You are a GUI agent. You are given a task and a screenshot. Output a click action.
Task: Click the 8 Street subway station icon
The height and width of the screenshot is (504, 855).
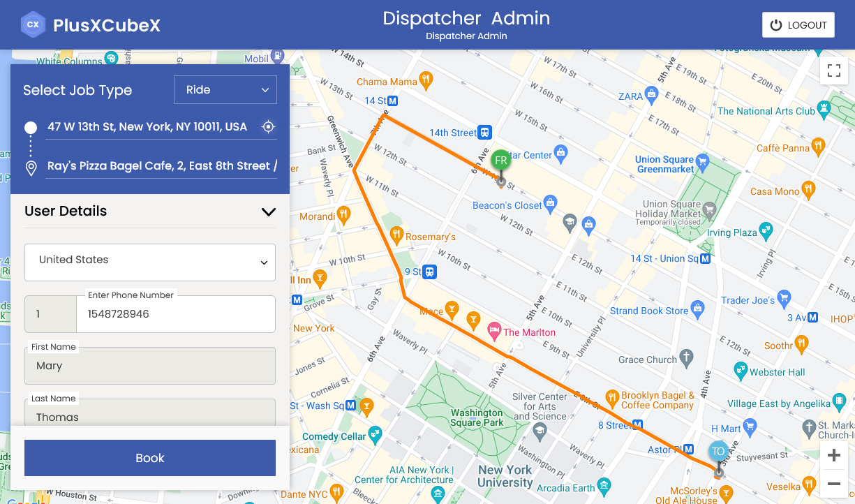click(x=637, y=425)
